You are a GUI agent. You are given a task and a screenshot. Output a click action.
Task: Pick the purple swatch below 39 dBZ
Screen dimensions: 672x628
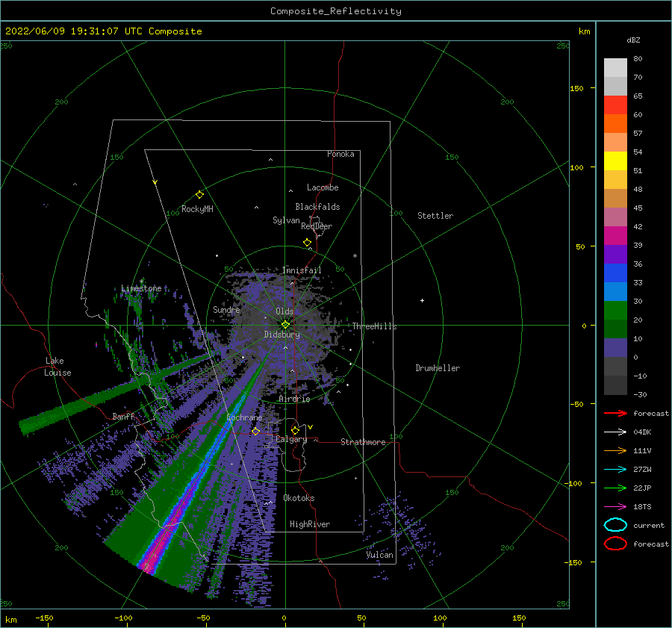(x=615, y=254)
